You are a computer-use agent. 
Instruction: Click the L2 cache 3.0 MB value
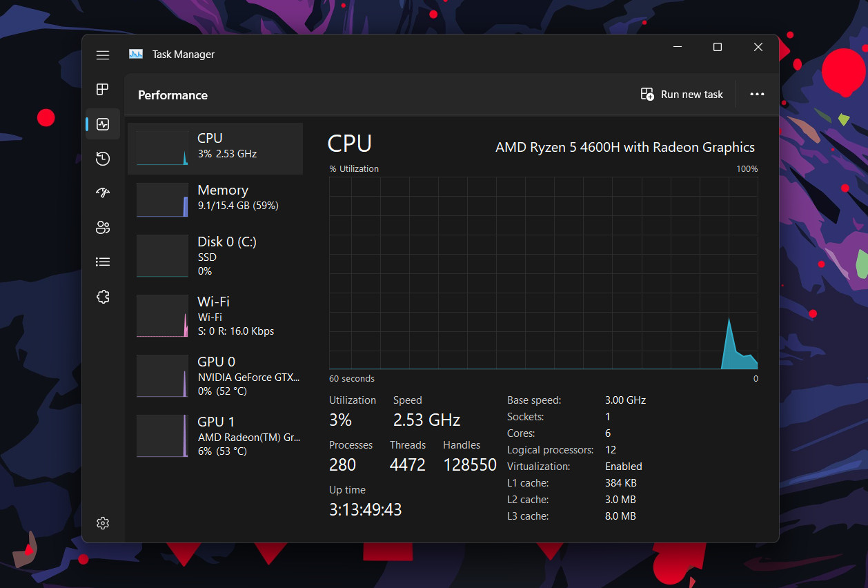tap(620, 500)
